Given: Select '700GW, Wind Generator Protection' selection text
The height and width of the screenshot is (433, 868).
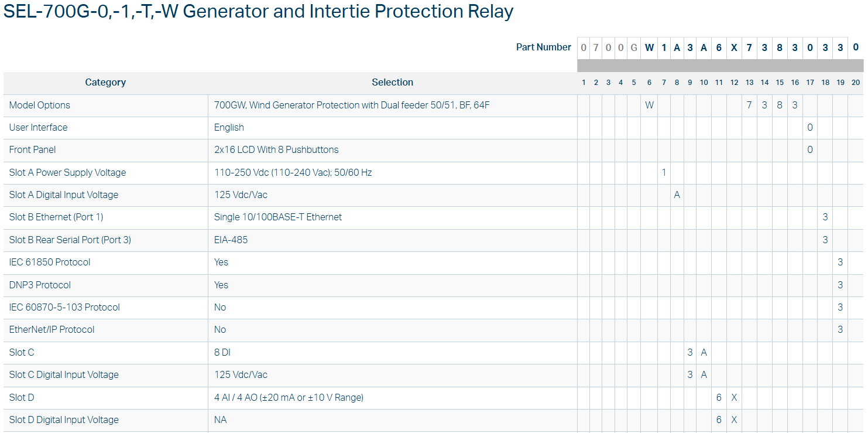Looking at the screenshot, I should point(352,105).
